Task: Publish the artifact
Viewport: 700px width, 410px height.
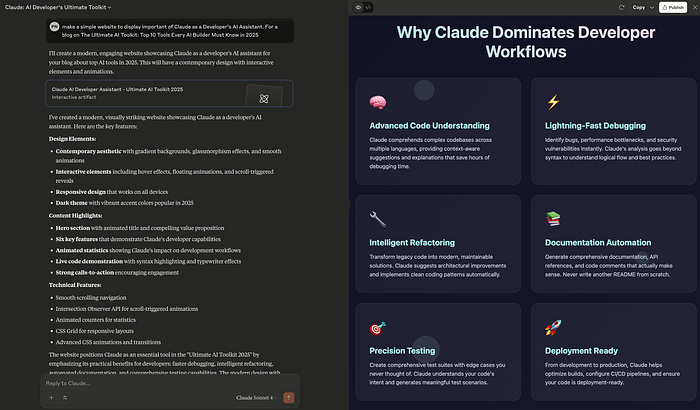Action: 673,7
